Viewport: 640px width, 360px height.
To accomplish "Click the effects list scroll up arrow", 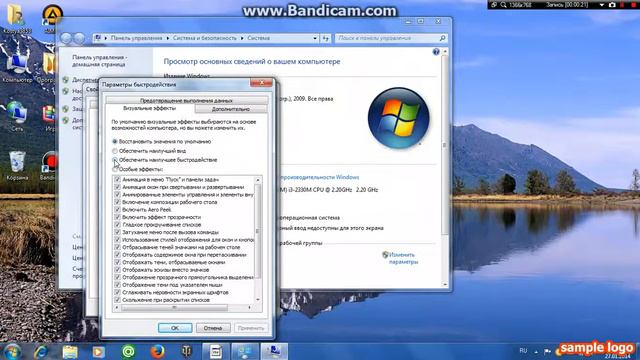I will pos(258,180).
